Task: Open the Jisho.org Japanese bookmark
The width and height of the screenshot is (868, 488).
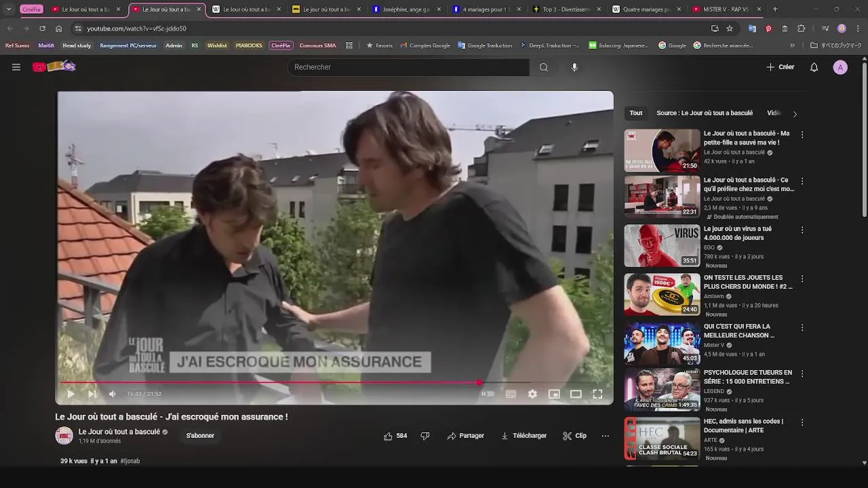Action: click(x=618, y=45)
